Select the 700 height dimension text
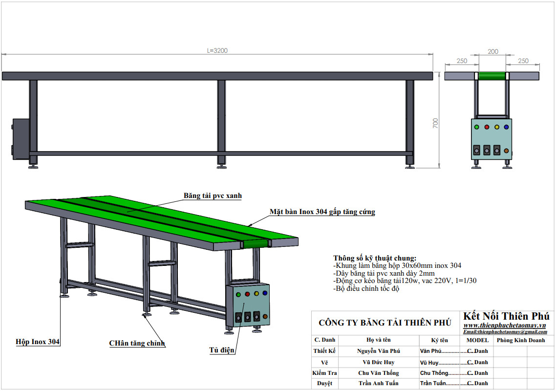Viewport: 556px width, 392px height. [x=435, y=123]
